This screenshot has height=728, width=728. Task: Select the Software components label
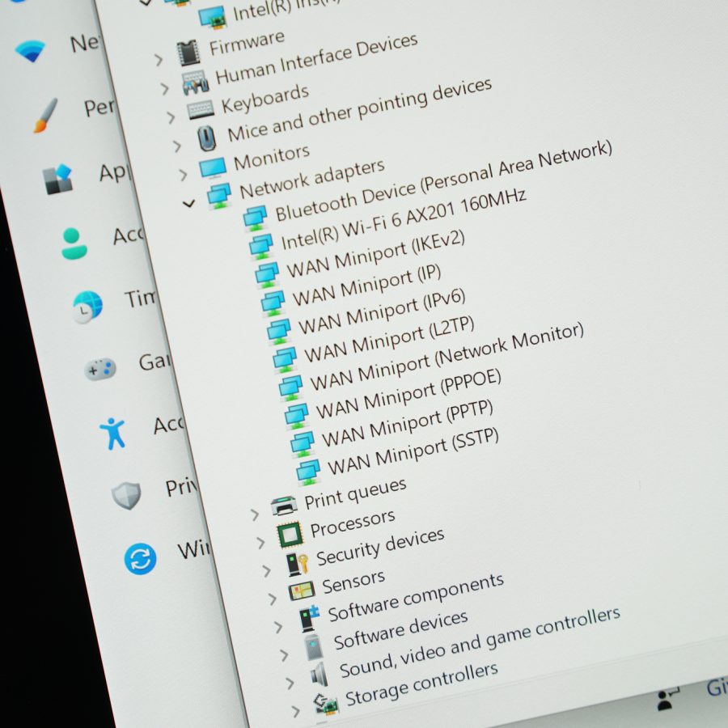pyautogui.click(x=416, y=598)
